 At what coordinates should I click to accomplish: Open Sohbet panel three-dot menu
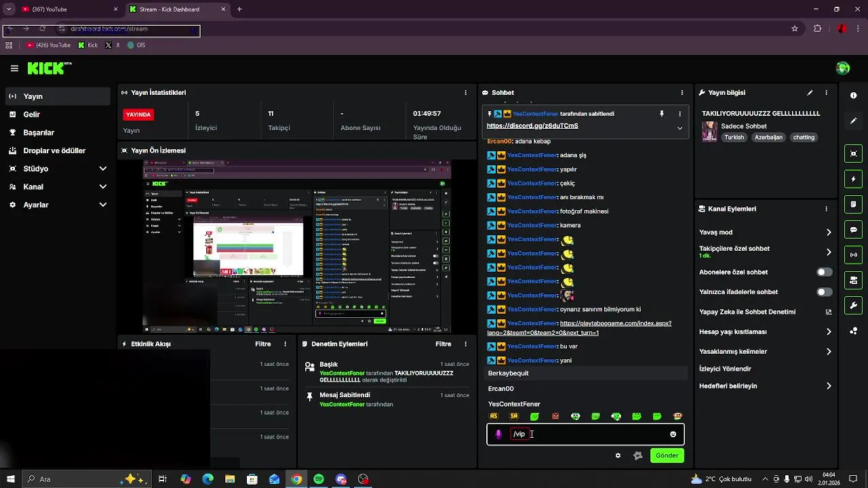682,93
